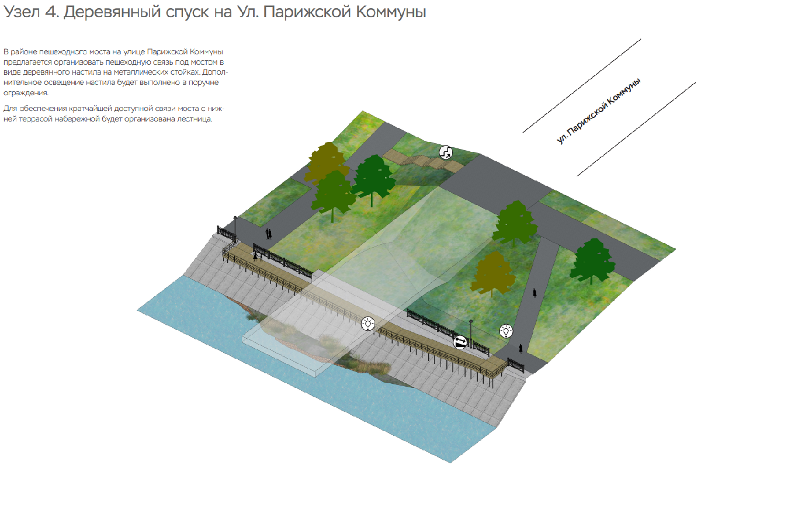
Task: Click the pedestrian walking on the diagonal path
Action: (535, 293)
